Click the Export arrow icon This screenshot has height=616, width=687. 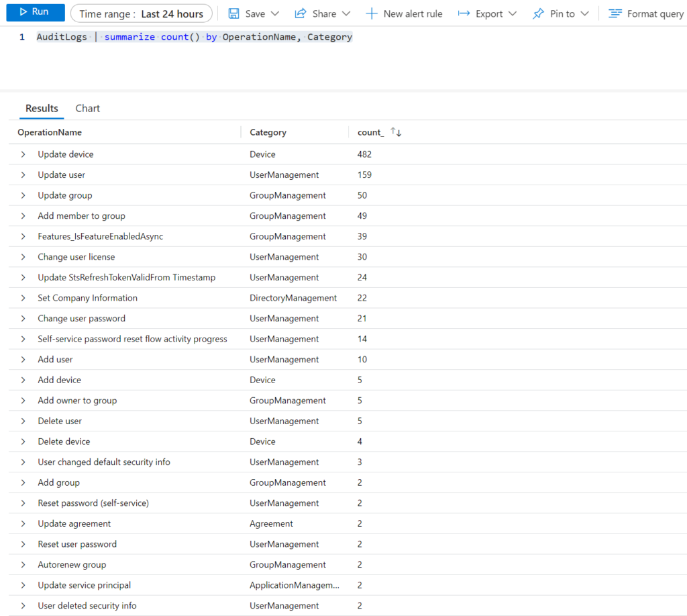464,13
